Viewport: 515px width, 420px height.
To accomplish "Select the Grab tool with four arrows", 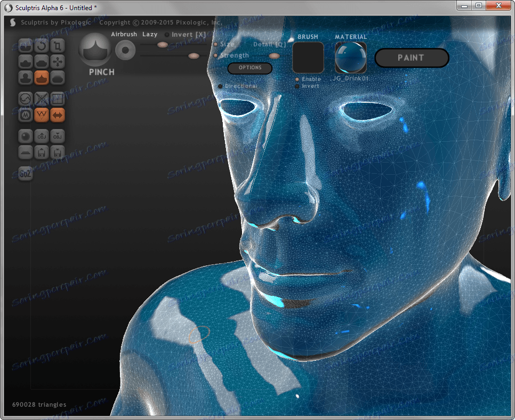I will point(58,62).
